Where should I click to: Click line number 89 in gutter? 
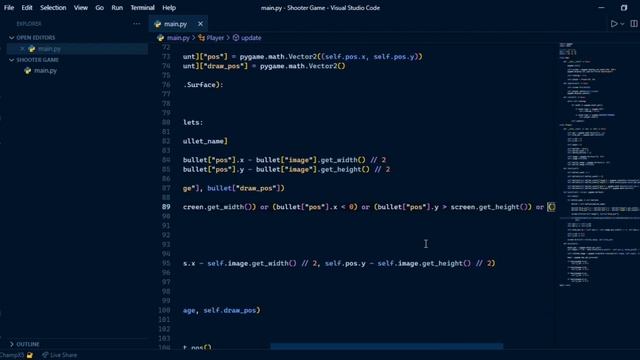point(166,207)
